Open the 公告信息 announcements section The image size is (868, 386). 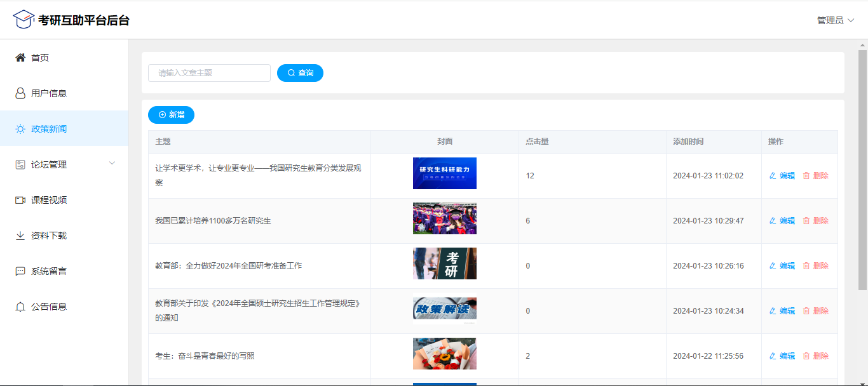click(48, 307)
